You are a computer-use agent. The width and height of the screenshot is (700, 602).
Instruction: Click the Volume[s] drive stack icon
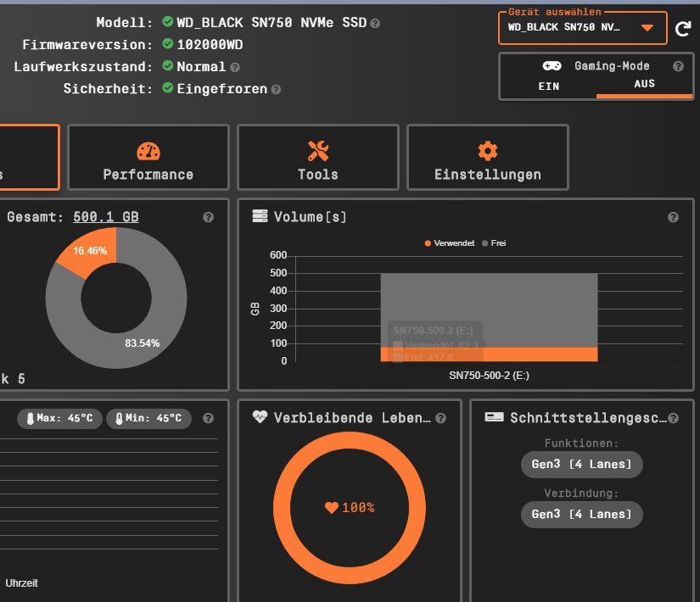[x=260, y=216]
